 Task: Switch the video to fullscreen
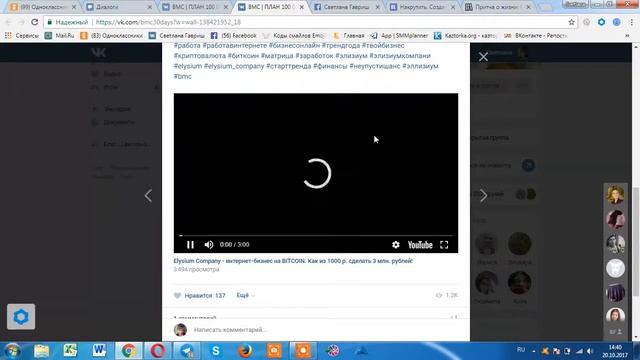click(444, 244)
